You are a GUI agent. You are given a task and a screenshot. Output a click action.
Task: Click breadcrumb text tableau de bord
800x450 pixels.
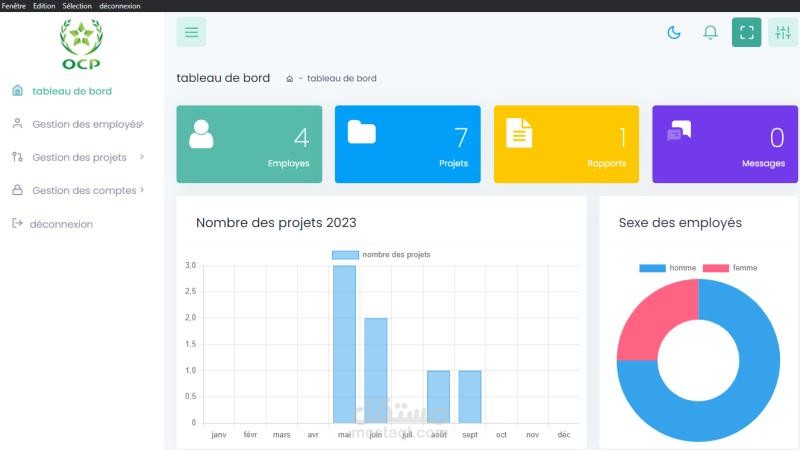(341, 78)
